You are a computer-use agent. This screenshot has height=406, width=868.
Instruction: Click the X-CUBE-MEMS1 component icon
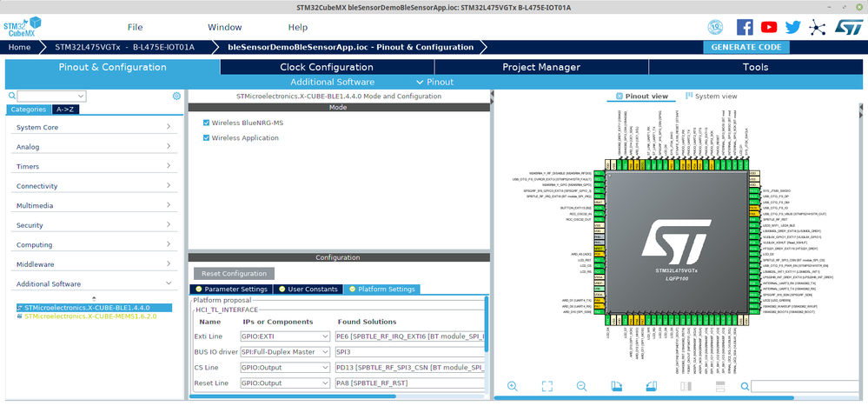tap(20, 316)
